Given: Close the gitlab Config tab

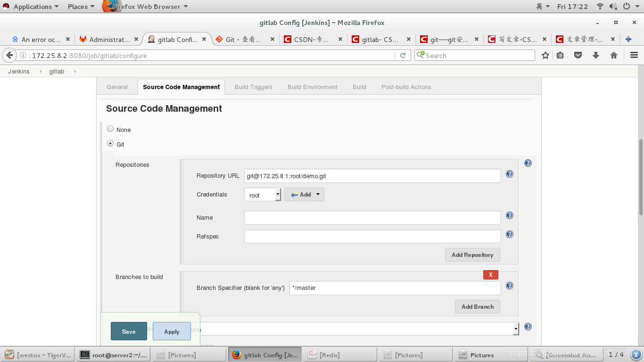Looking at the screenshot, I should tap(205, 40).
